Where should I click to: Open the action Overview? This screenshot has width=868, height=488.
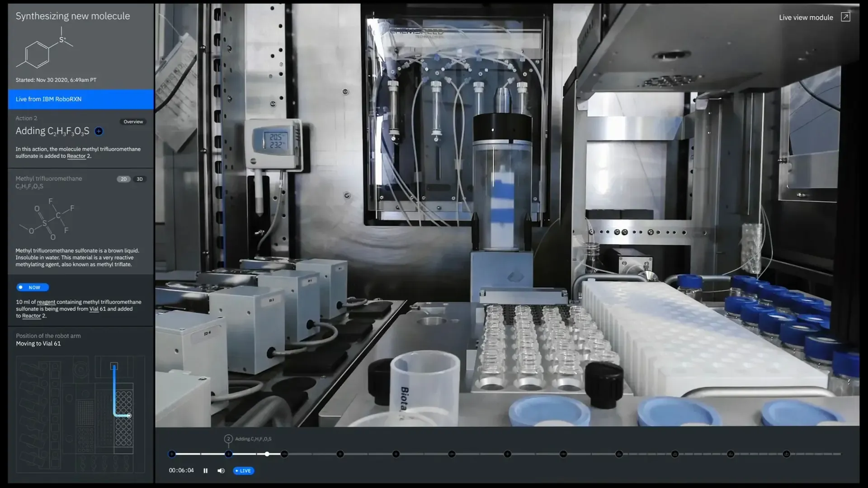pyautogui.click(x=133, y=122)
